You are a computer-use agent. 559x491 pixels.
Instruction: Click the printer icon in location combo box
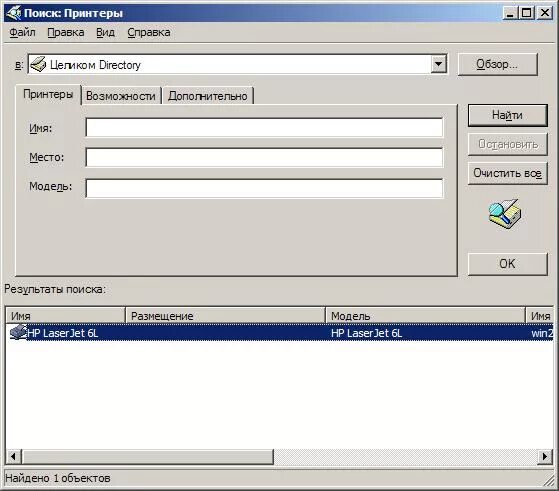coord(38,65)
